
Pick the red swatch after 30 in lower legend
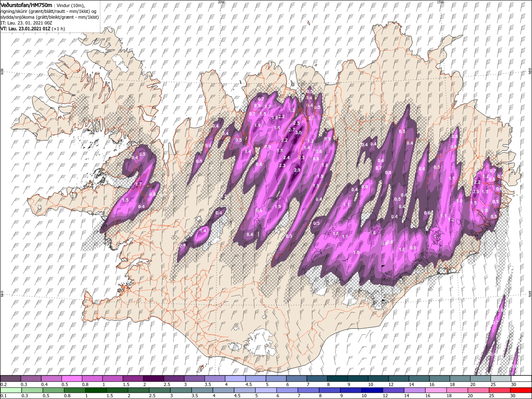[520, 390]
